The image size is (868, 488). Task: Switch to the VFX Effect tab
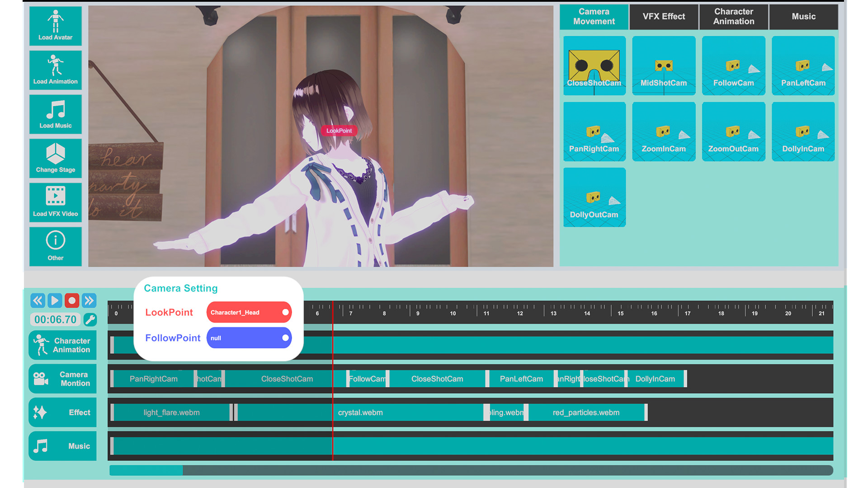[x=664, y=17]
